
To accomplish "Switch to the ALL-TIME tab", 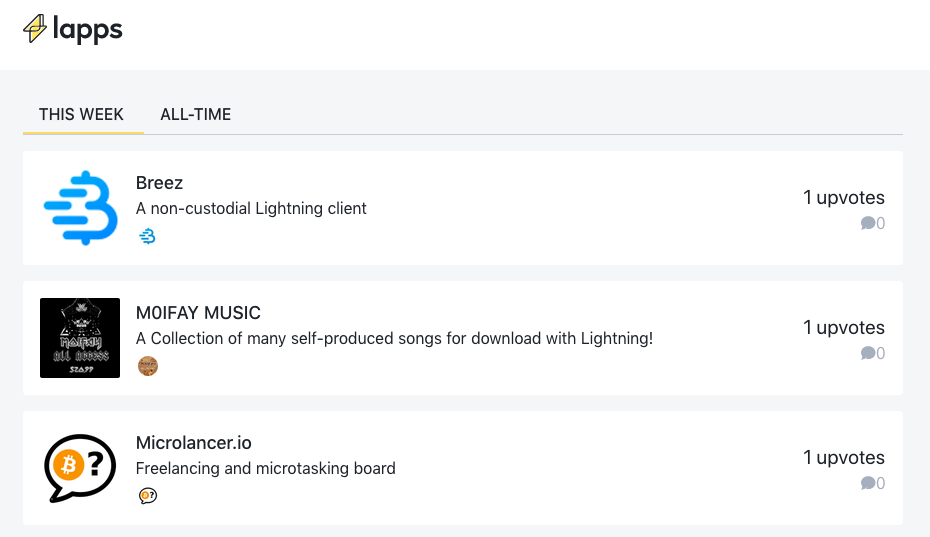I will (196, 115).
